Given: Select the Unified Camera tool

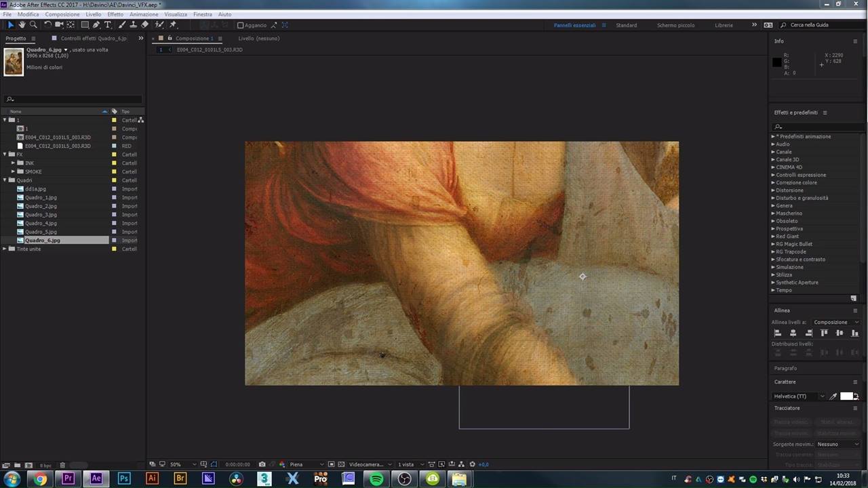Looking at the screenshot, I should coord(59,25).
